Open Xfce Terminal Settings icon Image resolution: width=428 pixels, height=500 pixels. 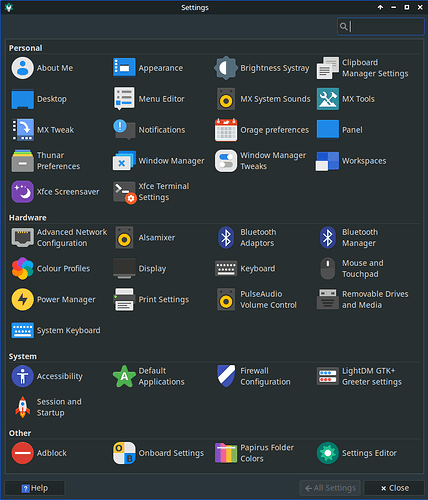point(125,193)
